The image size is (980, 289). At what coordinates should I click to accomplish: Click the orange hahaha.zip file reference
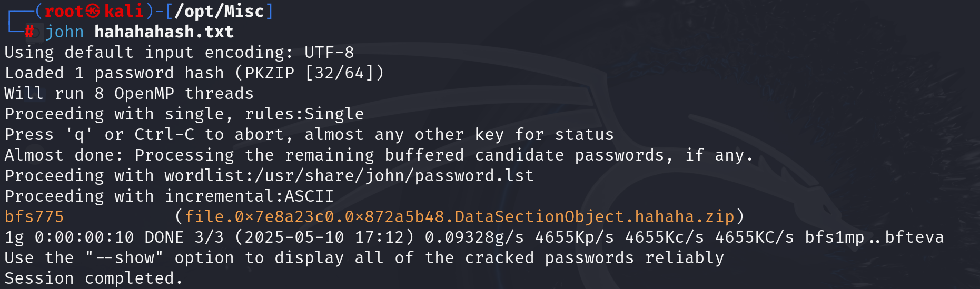pyautogui.click(x=459, y=216)
